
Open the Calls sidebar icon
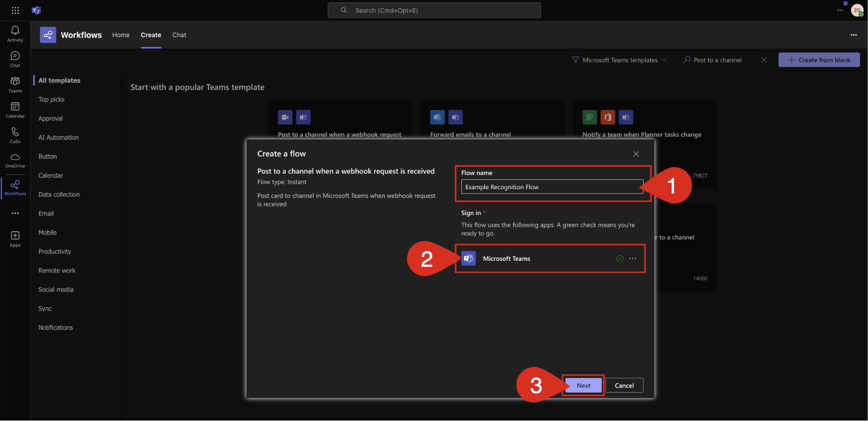15,135
